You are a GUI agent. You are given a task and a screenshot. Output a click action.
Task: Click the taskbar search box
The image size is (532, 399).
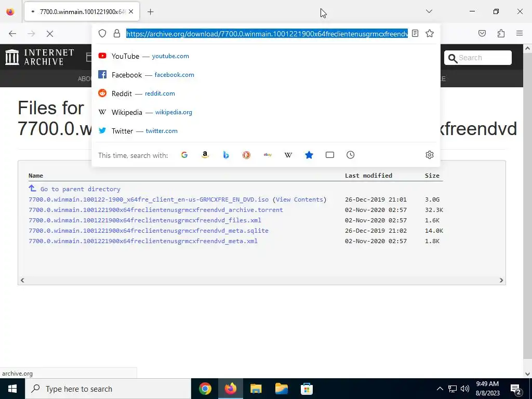coord(108,389)
